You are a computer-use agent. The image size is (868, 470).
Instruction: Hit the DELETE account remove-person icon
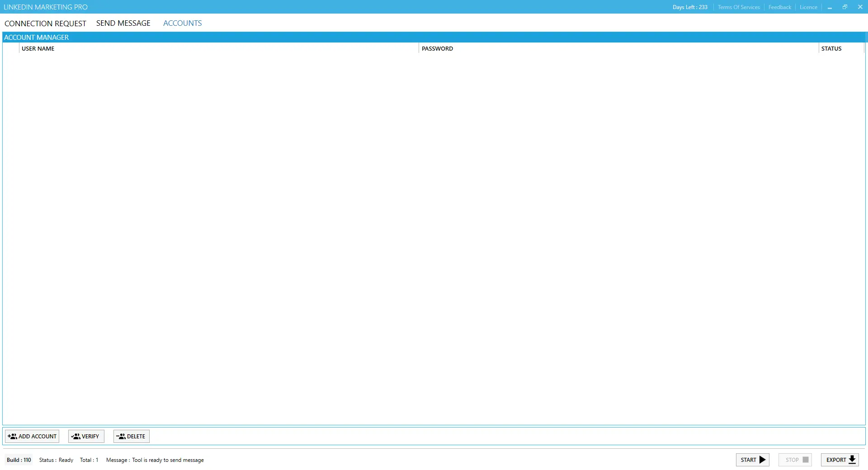tap(121, 436)
